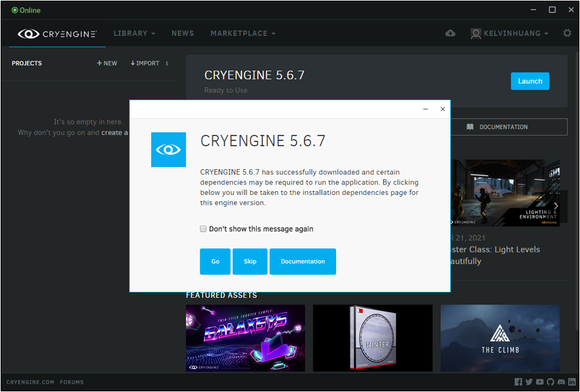Click the CRYENGINE logo in the navigation bar
Screen dimensions: 580x392
point(57,34)
